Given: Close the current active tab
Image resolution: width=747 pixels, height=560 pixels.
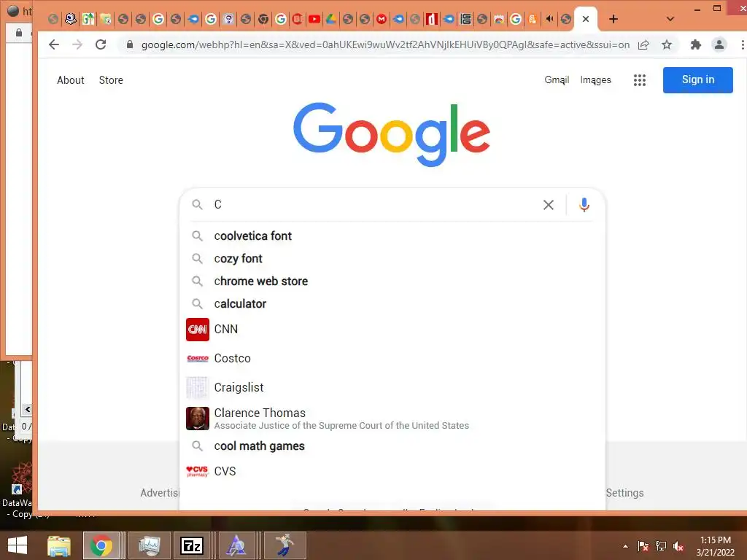Looking at the screenshot, I should coord(586,19).
